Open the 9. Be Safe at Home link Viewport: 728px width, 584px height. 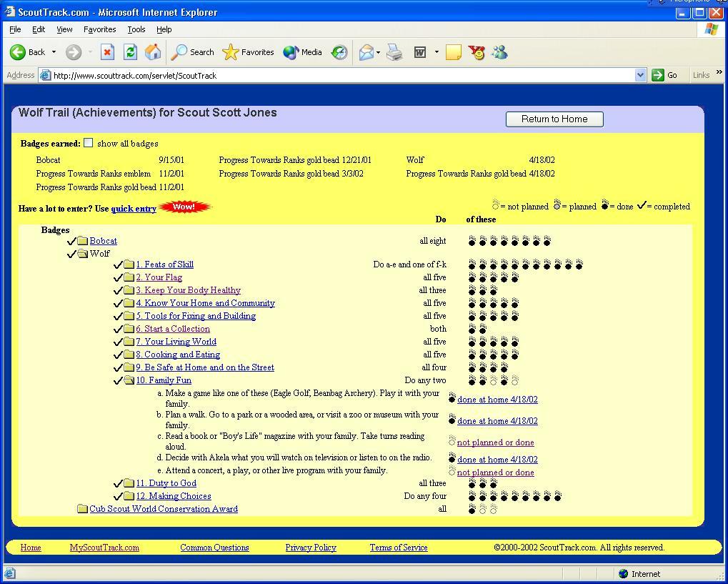tap(205, 367)
